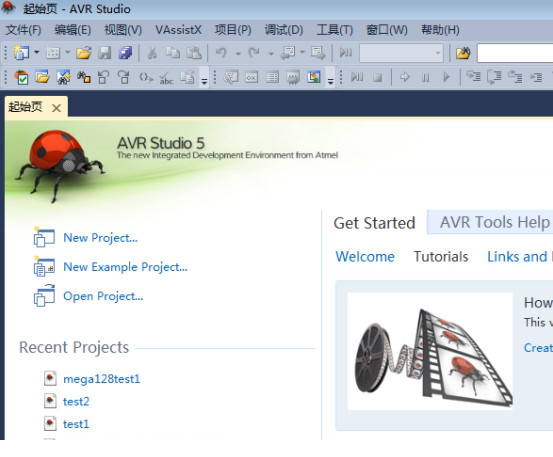Screen dimensions: 553x457
Task: Close the 起始页 tab
Action: pyautogui.click(x=56, y=108)
